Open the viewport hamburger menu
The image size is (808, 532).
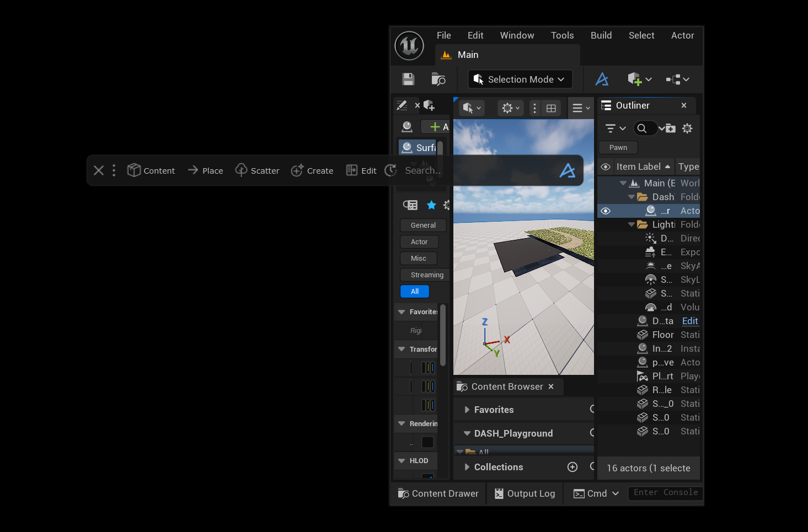(x=577, y=108)
